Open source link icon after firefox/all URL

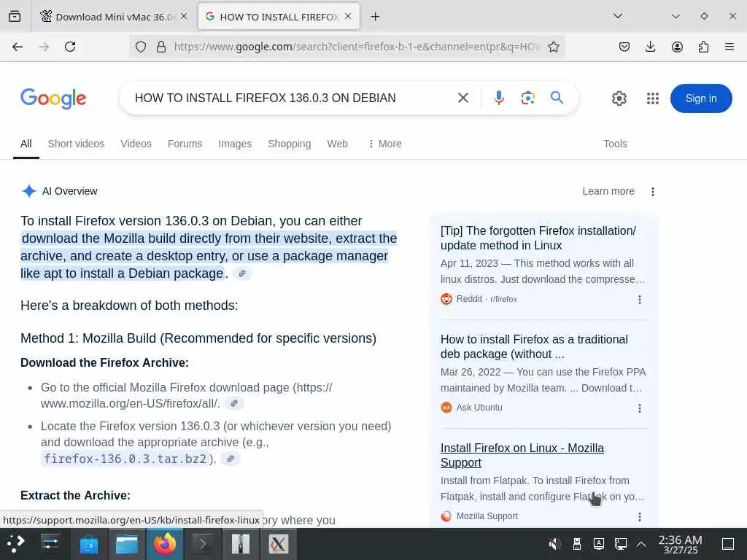tap(234, 403)
